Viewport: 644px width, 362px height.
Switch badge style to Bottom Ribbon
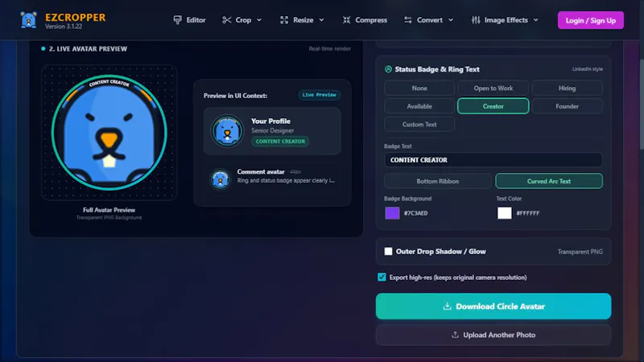pos(437,181)
